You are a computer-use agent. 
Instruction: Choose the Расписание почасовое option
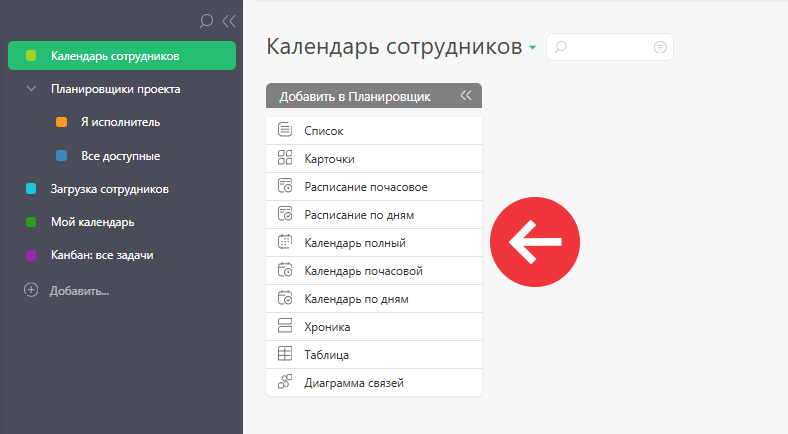coord(374,187)
